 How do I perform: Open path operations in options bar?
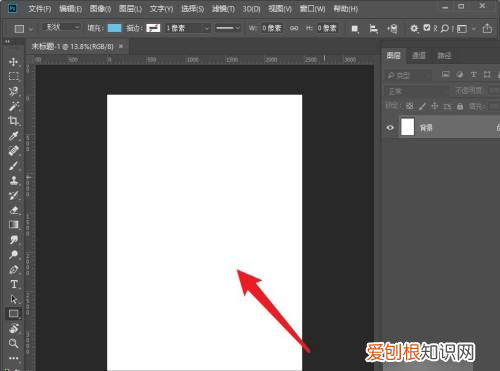point(355,29)
